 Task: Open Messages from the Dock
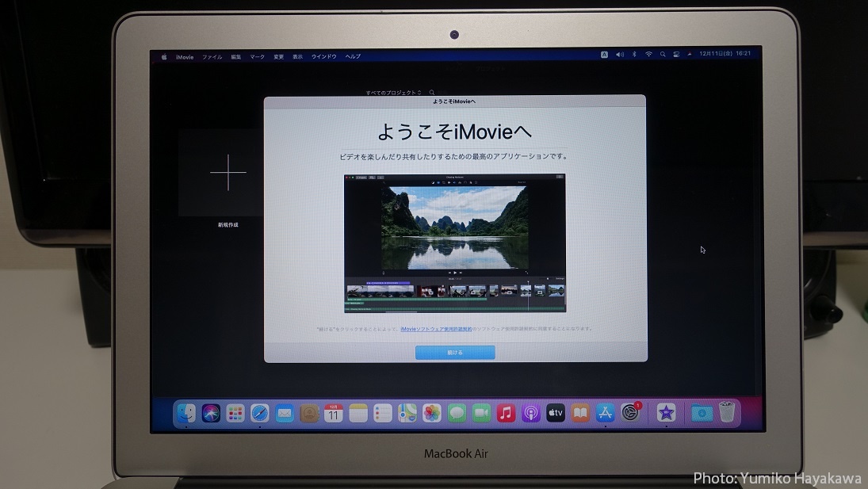point(457,413)
